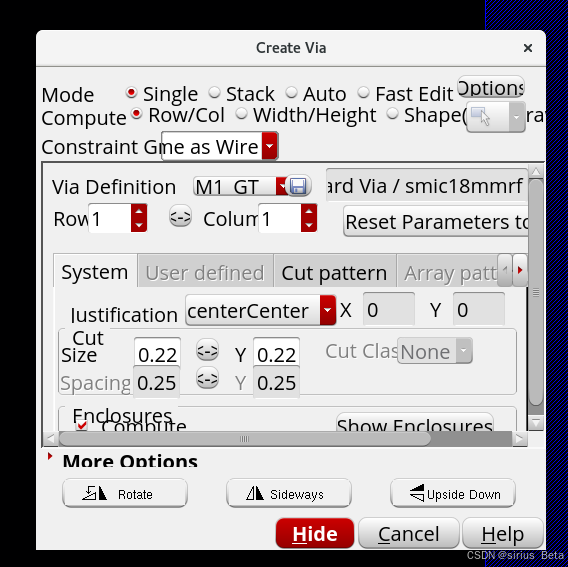The height and width of the screenshot is (567, 568).
Task: Click the vertical scrollbar up arrow
Action: coord(536,172)
